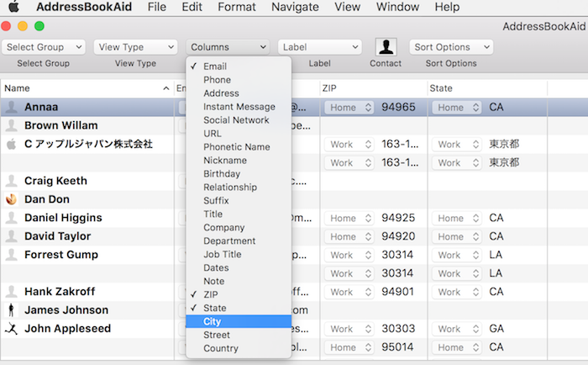Click Hank Zakroff's contact avatar icon
Screen dimensions: 588x365
12,291
